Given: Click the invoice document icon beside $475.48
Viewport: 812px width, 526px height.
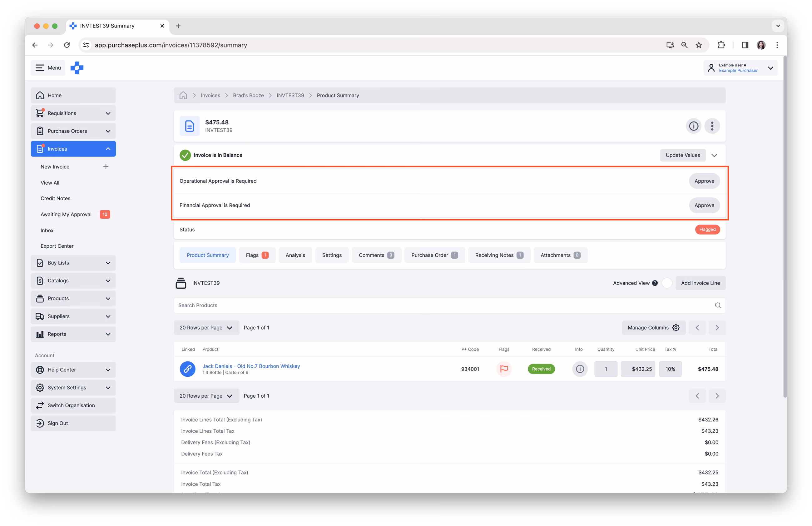Looking at the screenshot, I should click(190, 126).
